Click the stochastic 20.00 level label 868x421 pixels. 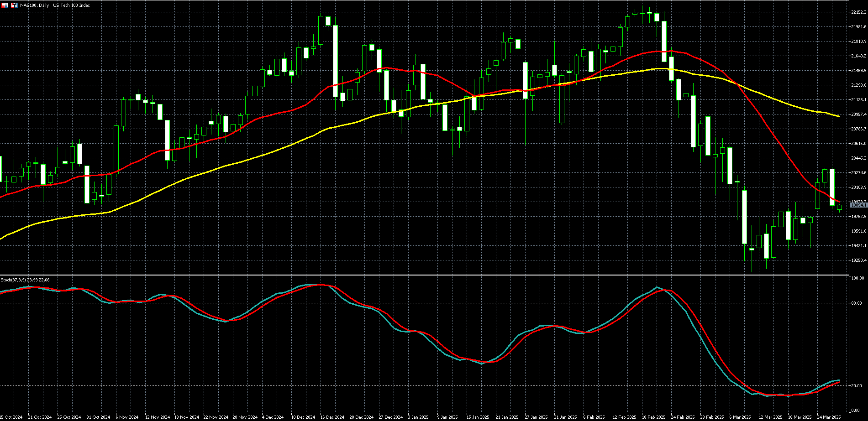(x=857, y=386)
